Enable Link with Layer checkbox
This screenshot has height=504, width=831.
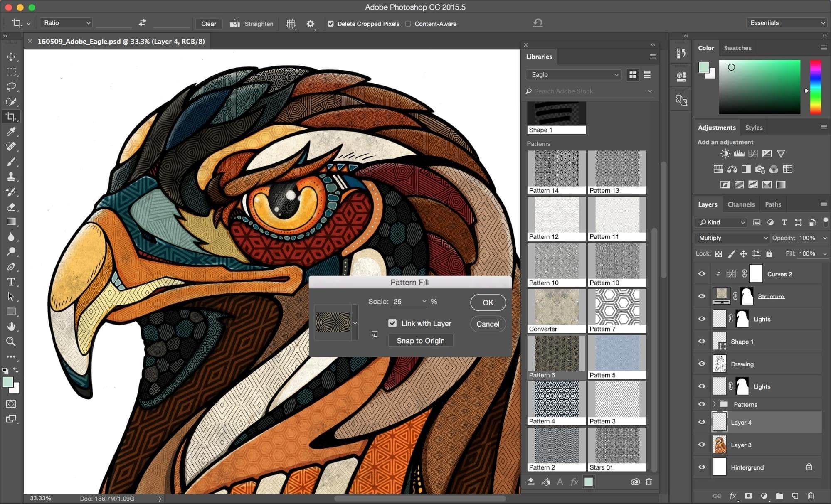tap(391, 323)
